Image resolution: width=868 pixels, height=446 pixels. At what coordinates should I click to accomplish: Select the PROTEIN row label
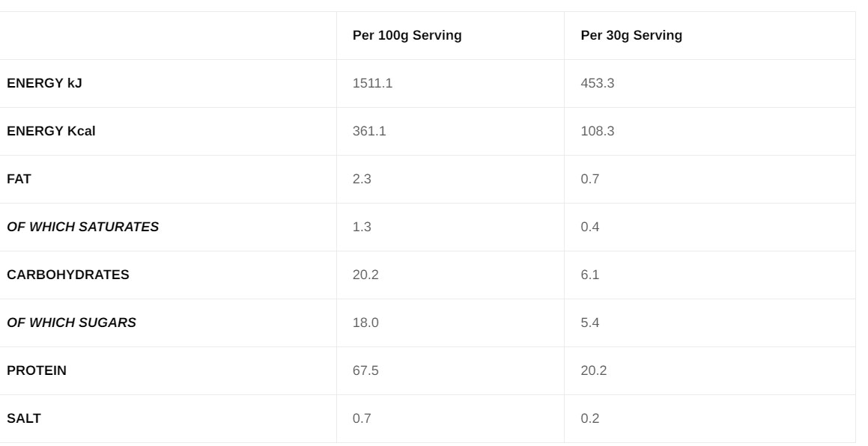[36, 370]
